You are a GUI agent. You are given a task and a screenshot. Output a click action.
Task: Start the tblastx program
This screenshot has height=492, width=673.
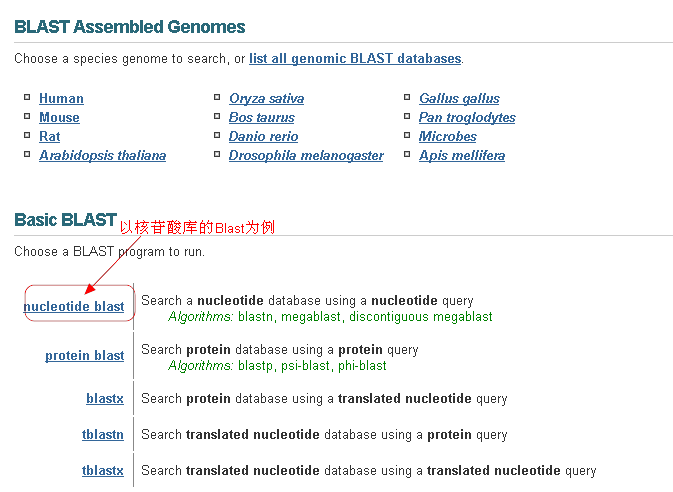click(x=103, y=471)
